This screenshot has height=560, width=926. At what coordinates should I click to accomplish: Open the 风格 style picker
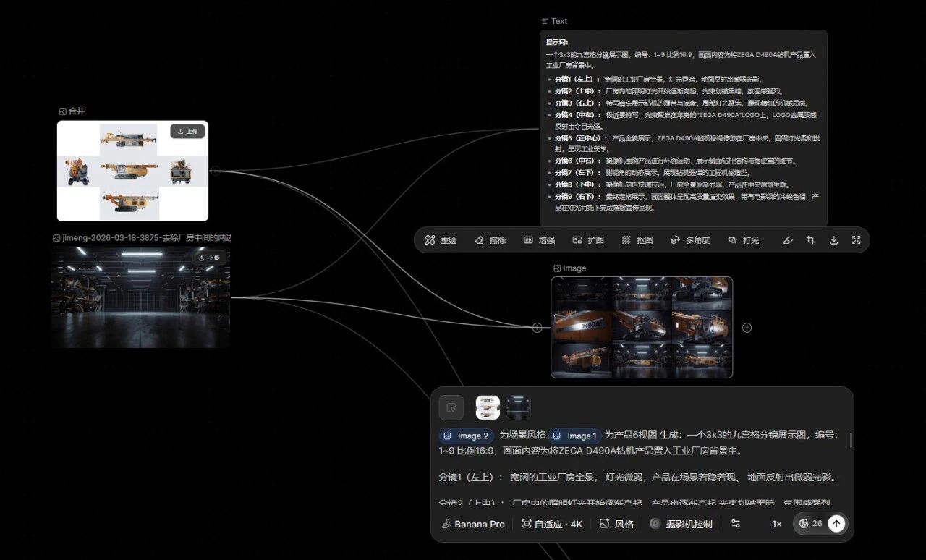coord(616,524)
